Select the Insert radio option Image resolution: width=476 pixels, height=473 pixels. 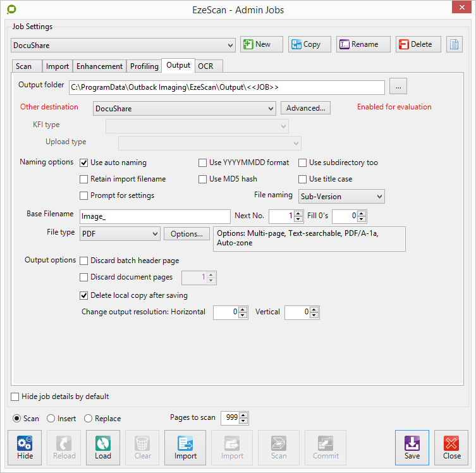click(x=51, y=419)
